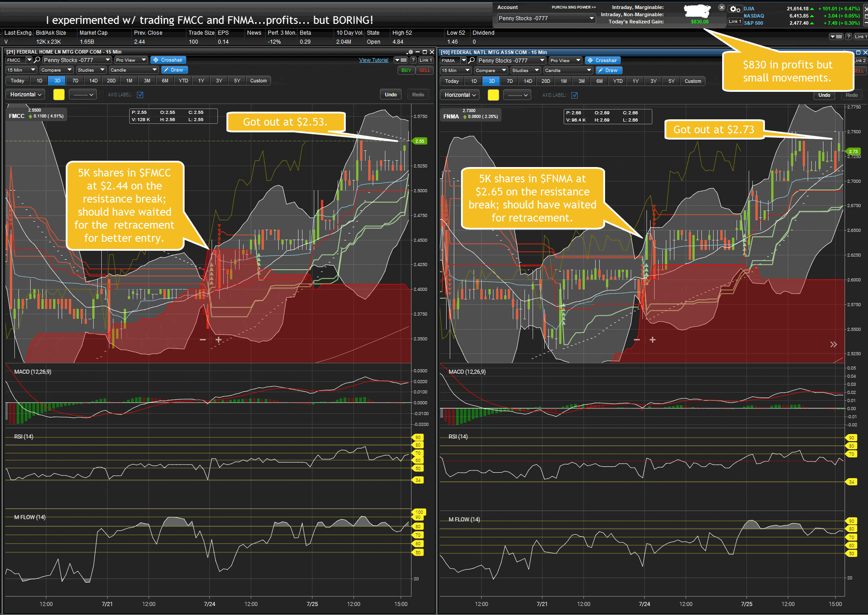Click the green BUY button
The width and height of the screenshot is (868, 615).
click(x=406, y=70)
